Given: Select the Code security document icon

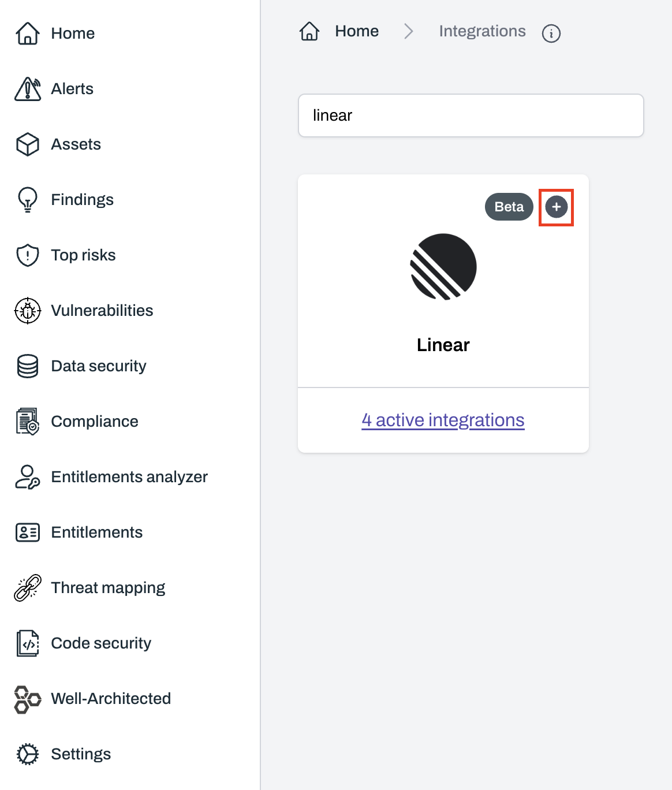Looking at the screenshot, I should tap(26, 643).
